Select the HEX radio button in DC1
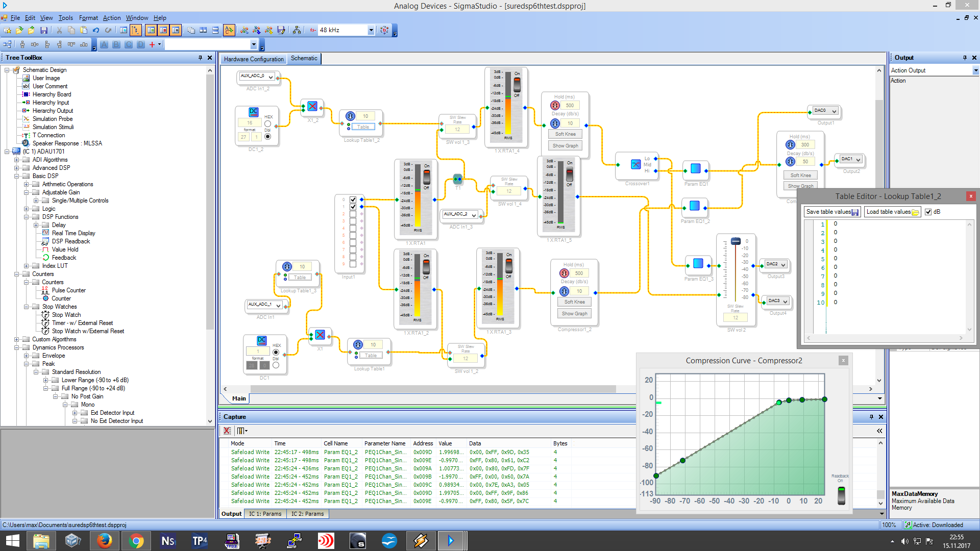Viewport: 980px width, 551px height. pos(276,353)
